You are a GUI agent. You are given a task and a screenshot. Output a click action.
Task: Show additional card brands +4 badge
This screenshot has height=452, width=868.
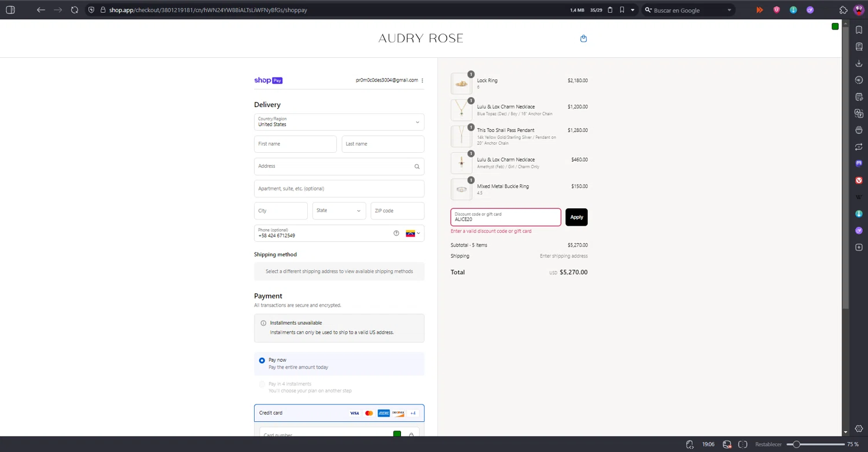[413, 413]
